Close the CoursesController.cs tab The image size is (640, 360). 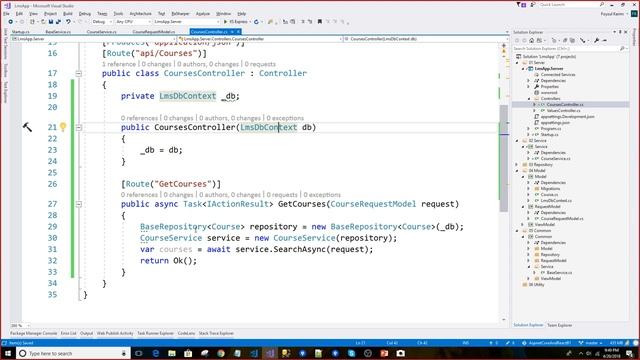tap(238, 31)
